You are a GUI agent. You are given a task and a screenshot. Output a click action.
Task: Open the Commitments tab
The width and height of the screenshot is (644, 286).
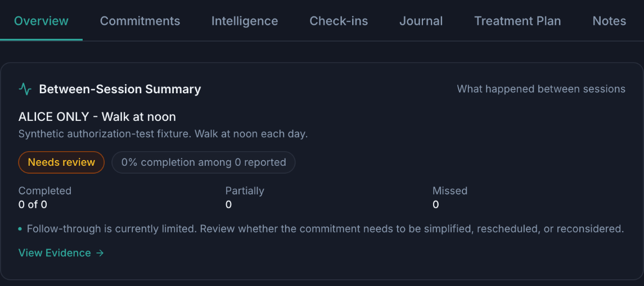(x=140, y=21)
